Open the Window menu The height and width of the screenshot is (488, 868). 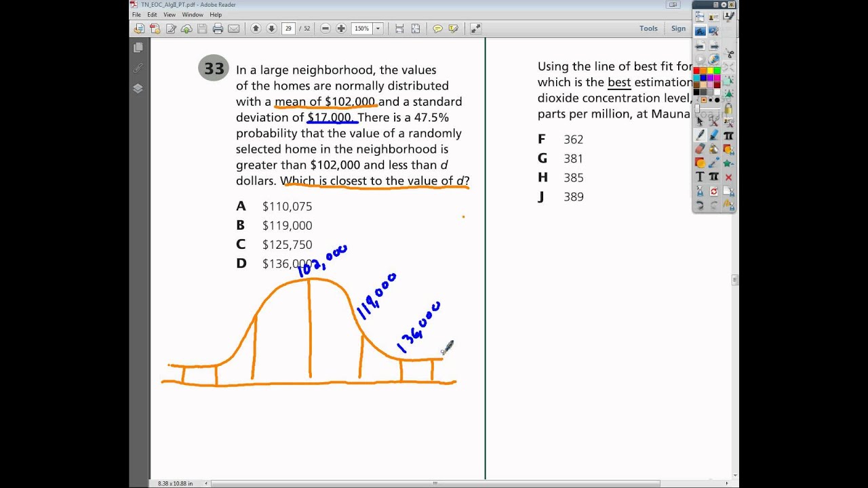click(193, 14)
